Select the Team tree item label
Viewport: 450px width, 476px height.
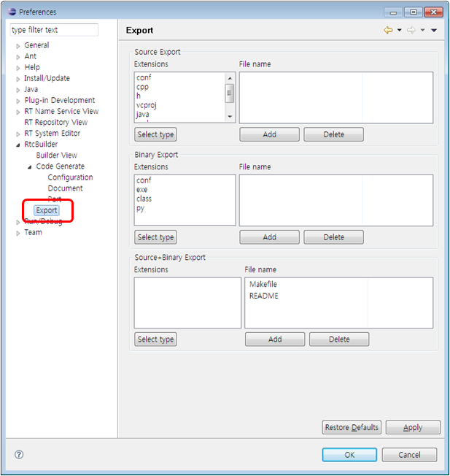pos(33,232)
